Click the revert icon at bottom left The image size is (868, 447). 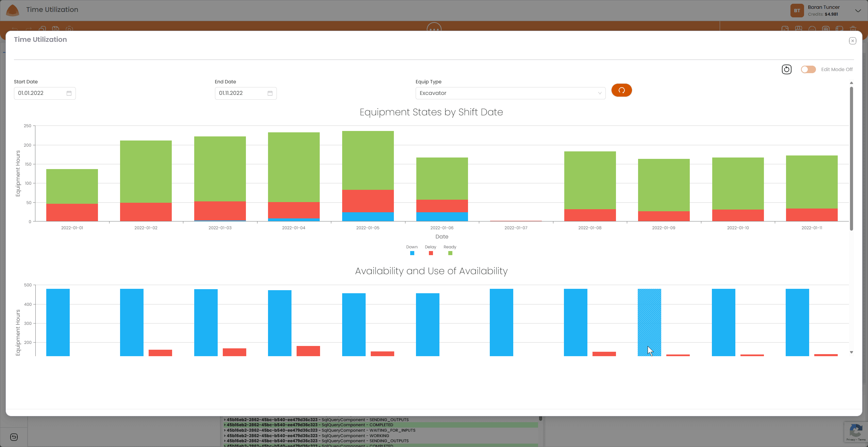pyautogui.click(x=14, y=437)
